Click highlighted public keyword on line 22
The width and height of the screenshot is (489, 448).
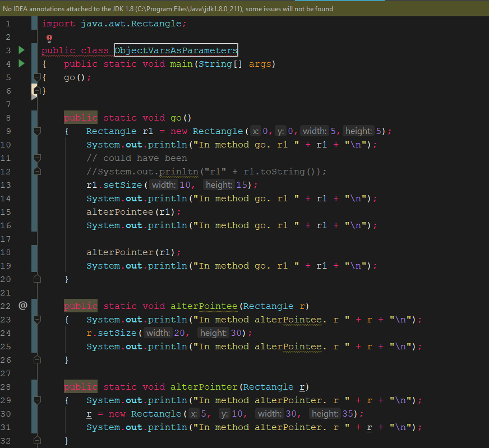[80, 306]
